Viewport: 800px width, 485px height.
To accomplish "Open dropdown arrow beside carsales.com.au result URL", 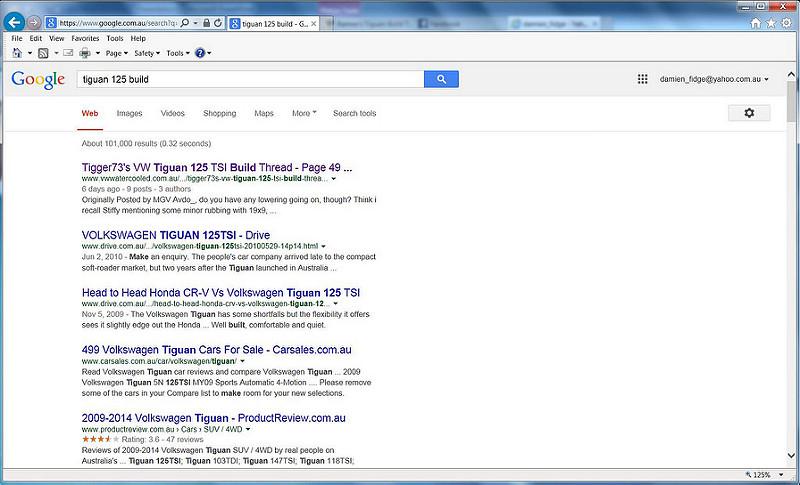I will point(242,361).
